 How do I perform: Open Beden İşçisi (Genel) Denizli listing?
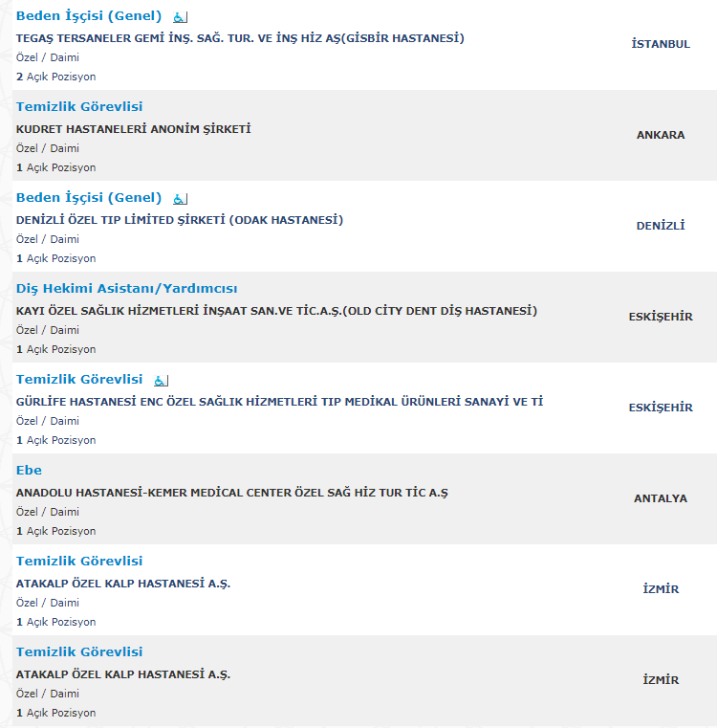point(89,197)
